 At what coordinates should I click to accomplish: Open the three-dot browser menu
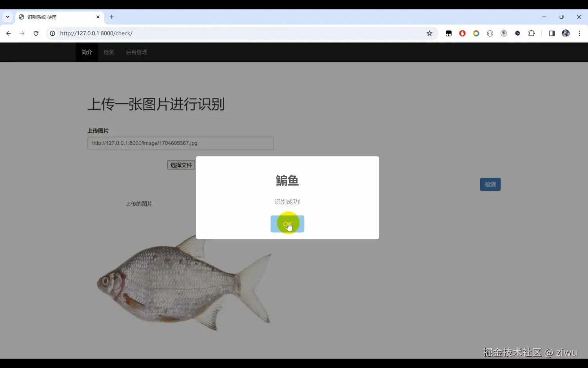pyautogui.click(x=580, y=33)
